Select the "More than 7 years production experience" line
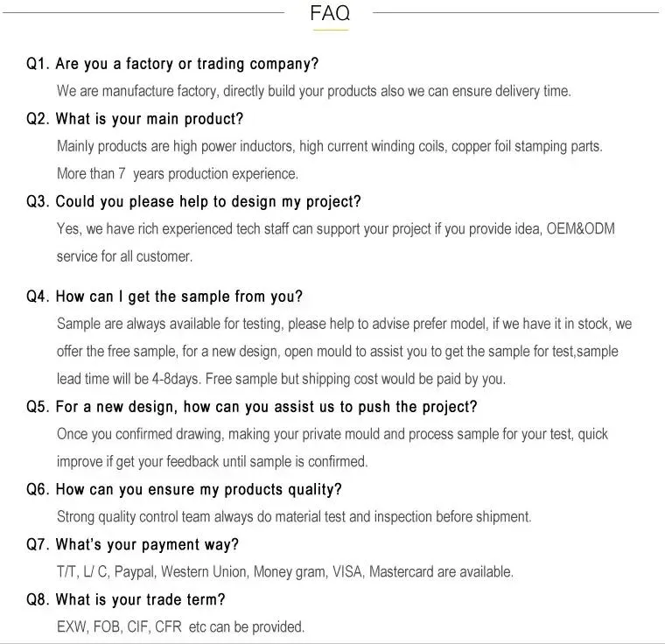 pos(178,173)
